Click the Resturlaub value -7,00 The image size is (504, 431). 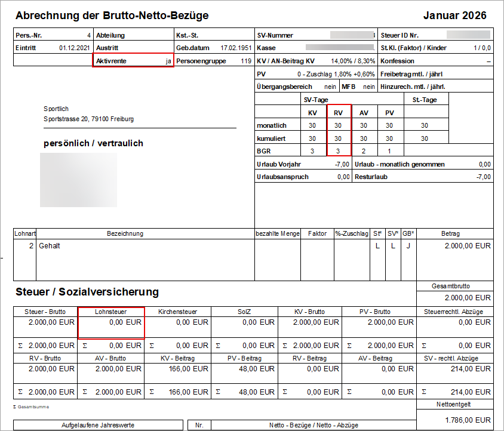pyautogui.click(x=483, y=177)
